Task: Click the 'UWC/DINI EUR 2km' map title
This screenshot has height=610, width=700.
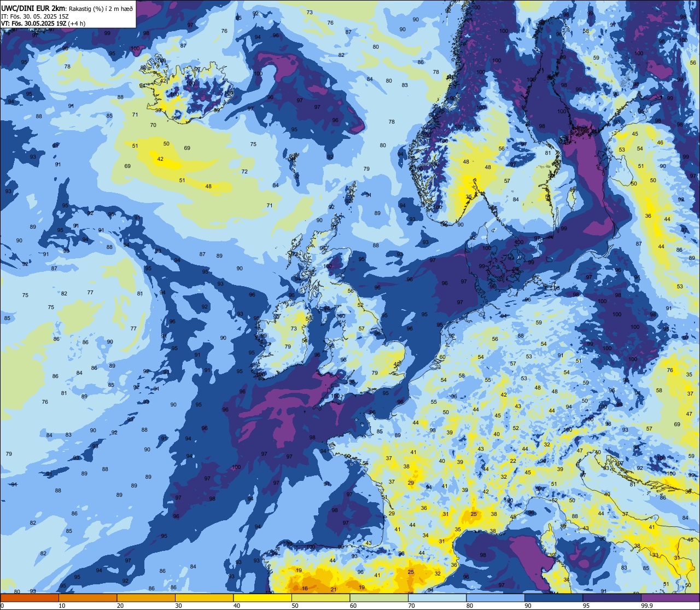Action: (33, 8)
